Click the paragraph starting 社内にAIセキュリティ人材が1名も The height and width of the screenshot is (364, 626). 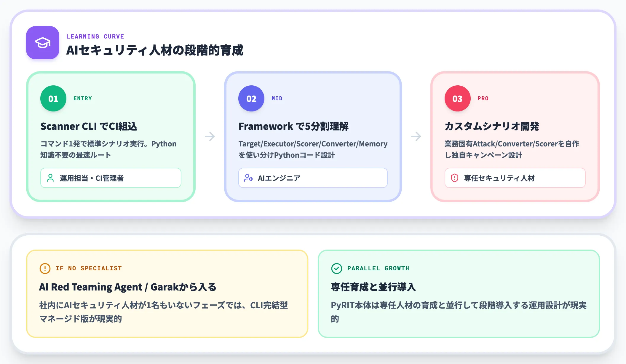click(164, 312)
